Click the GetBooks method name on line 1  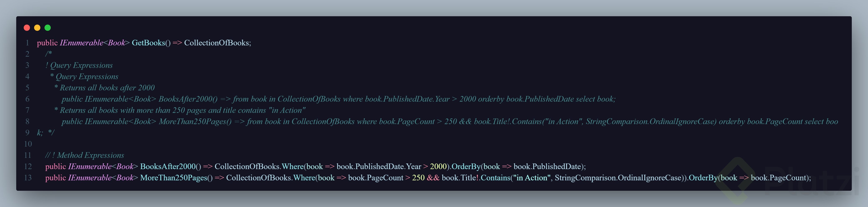148,43
